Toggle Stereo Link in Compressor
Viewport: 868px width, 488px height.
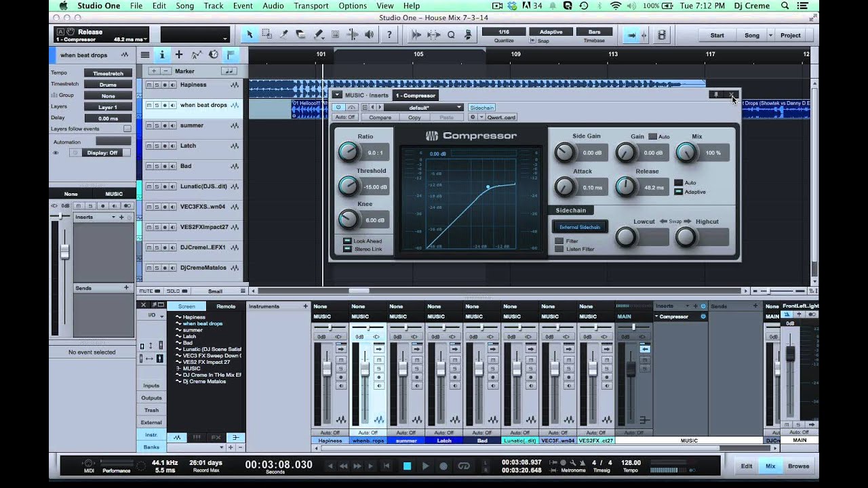coord(347,249)
